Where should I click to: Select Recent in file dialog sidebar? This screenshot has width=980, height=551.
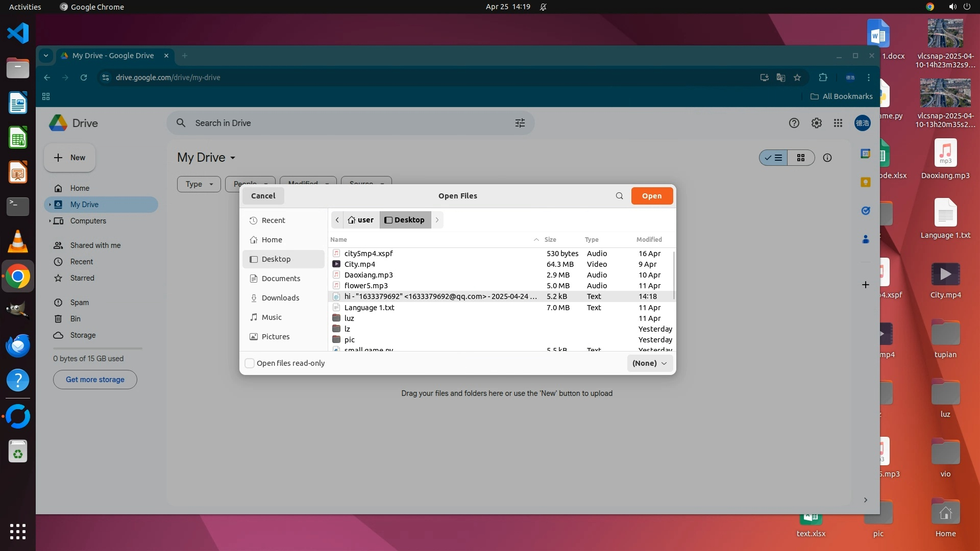[x=273, y=220]
